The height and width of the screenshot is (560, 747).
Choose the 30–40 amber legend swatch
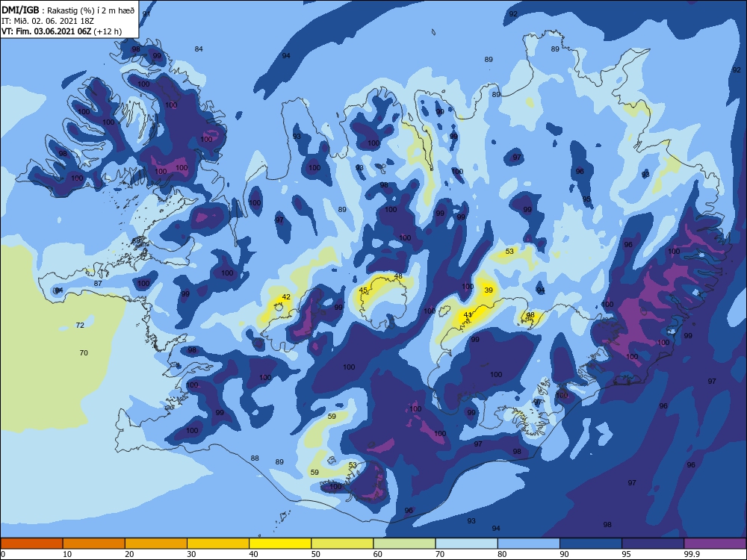[x=218, y=544]
